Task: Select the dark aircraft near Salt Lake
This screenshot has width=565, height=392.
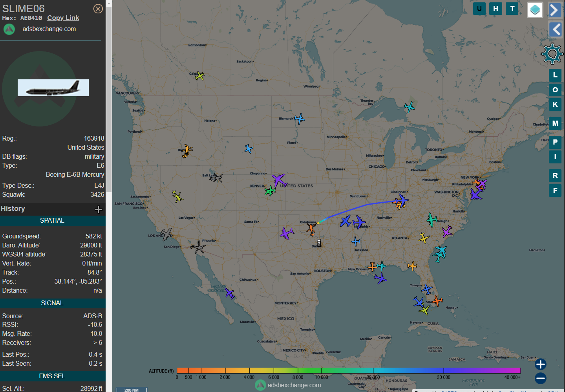Action: (216, 178)
